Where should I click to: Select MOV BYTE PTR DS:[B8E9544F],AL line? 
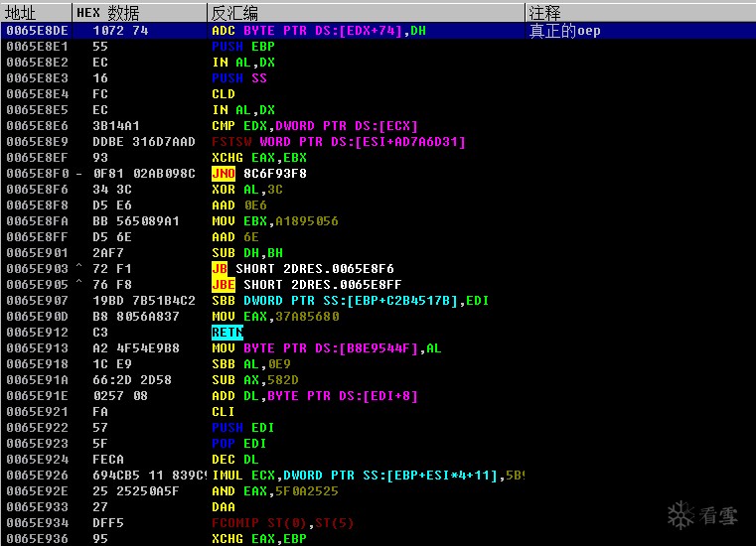coord(327,348)
